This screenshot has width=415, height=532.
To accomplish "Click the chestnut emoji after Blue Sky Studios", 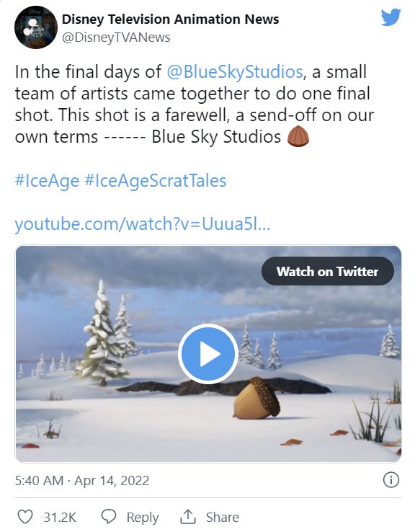I will click(x=298, y=136).
